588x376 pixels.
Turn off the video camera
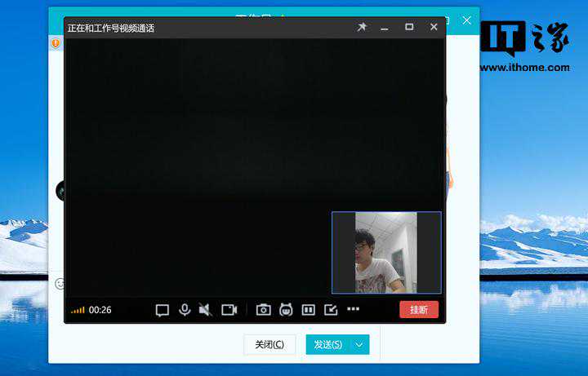click(229, 310)
